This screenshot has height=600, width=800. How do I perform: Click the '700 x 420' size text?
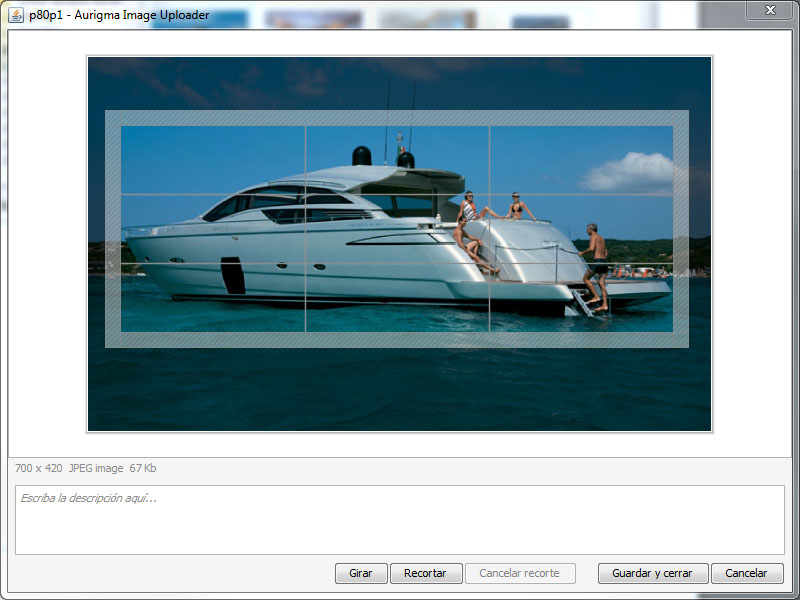(x=39, y=468)
